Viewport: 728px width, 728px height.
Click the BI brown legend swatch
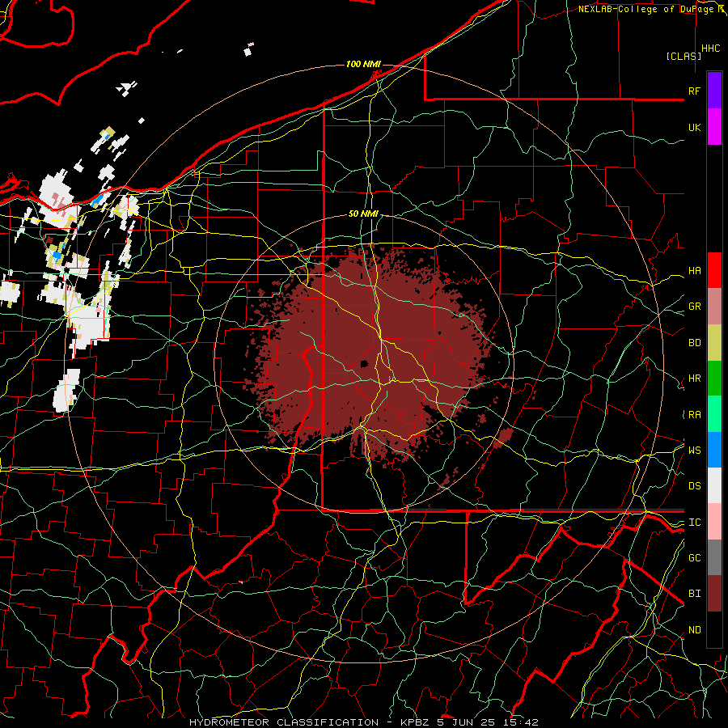714,594
